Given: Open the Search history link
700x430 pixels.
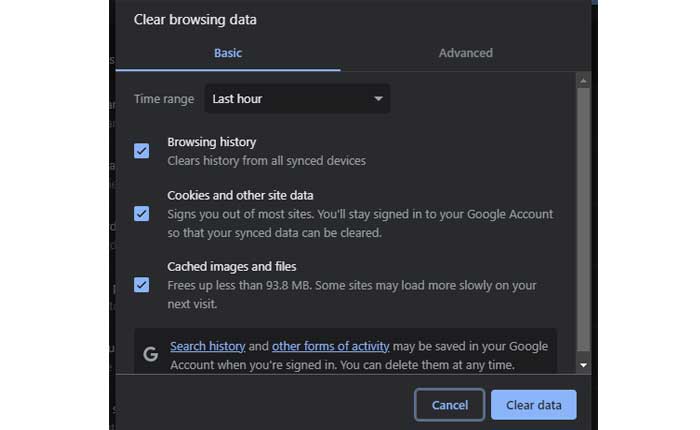Looking at the screenshot, I should point(207,346).
